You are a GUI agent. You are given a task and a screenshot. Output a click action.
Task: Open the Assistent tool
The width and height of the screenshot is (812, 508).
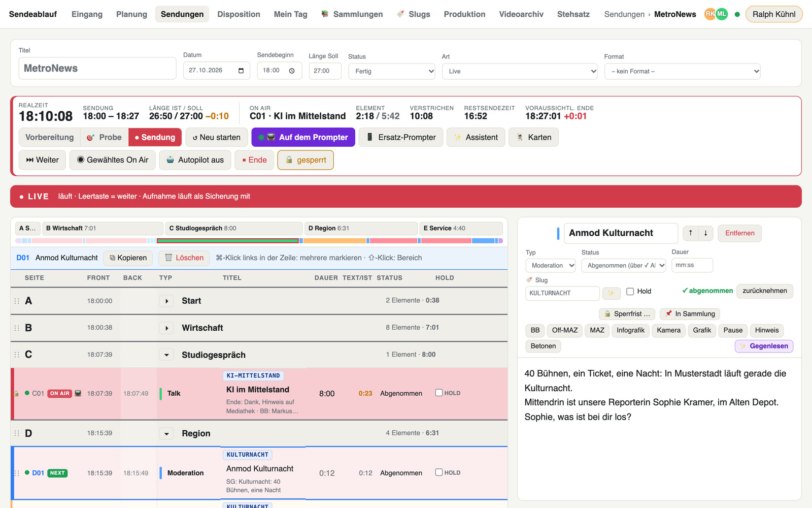pos(476,137)
